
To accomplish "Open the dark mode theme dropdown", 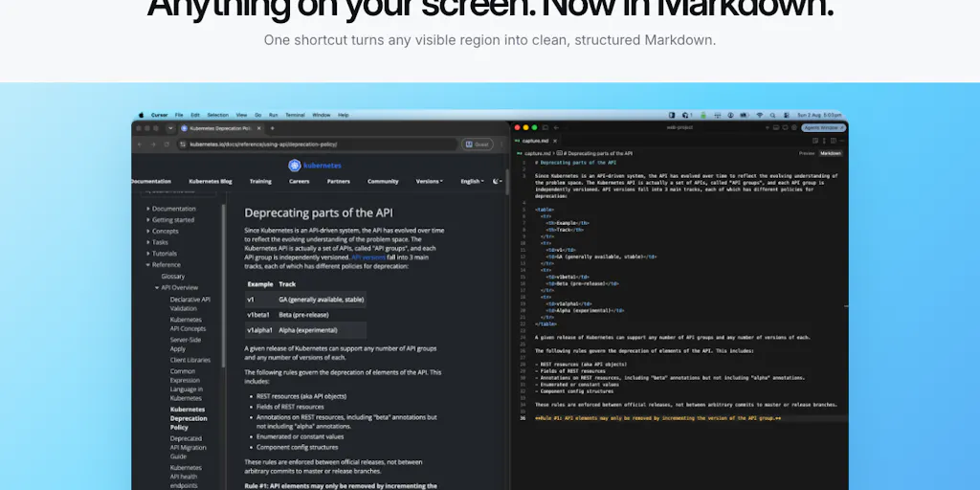I will pos(498,181).
